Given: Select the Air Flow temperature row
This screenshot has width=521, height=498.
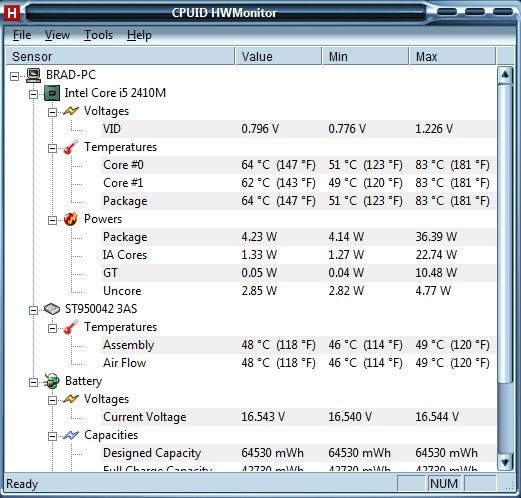Looking at the screenshot, I should pyautogui.click(x=298, y=363).
